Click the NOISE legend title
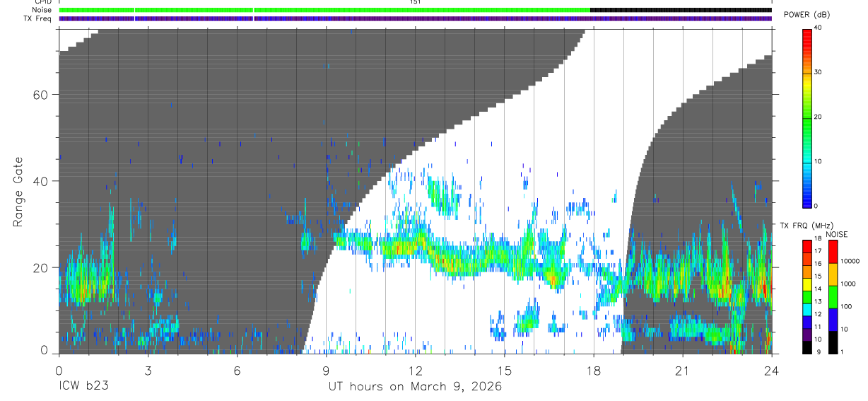The height and width of the screenshot is (401, 868). pyautogui.click(x=837, y=234)
